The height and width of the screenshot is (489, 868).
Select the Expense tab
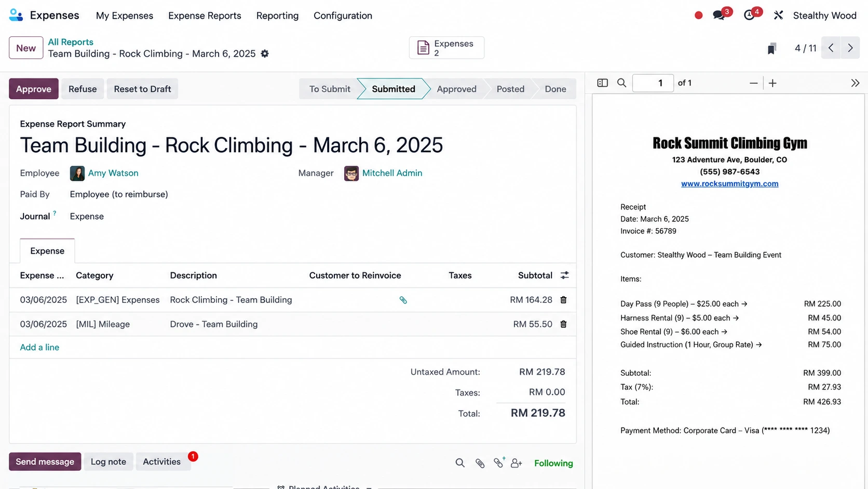pyautogui.click(x=47, y=251)
